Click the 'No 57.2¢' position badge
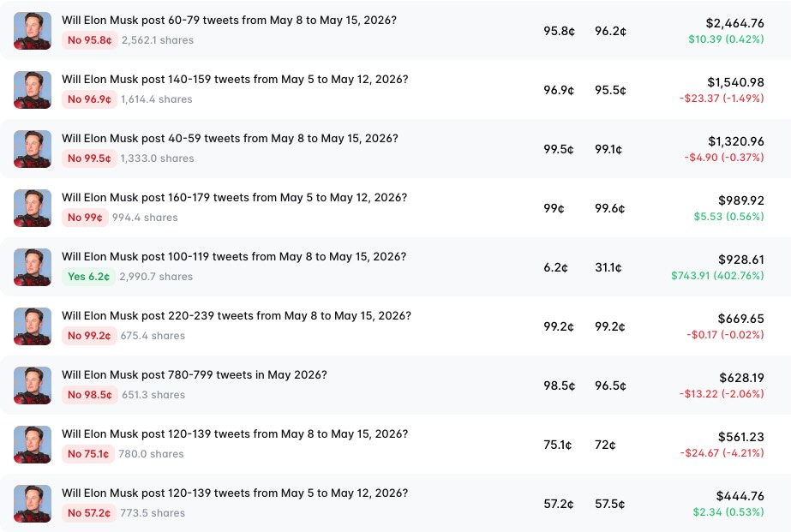This screenshot has height=532, width=791. (x=89, y=513)
